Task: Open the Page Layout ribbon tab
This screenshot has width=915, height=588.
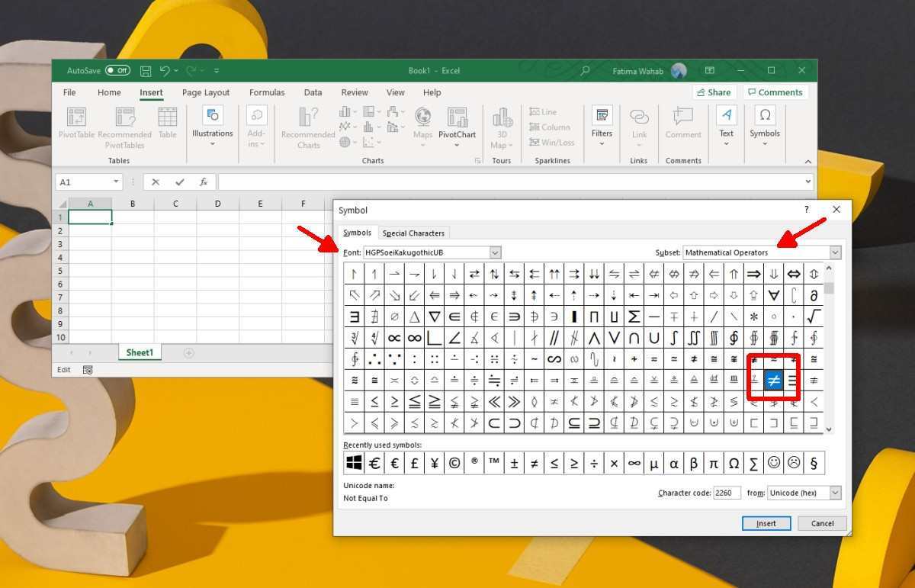Action: (x=206, y=92)
